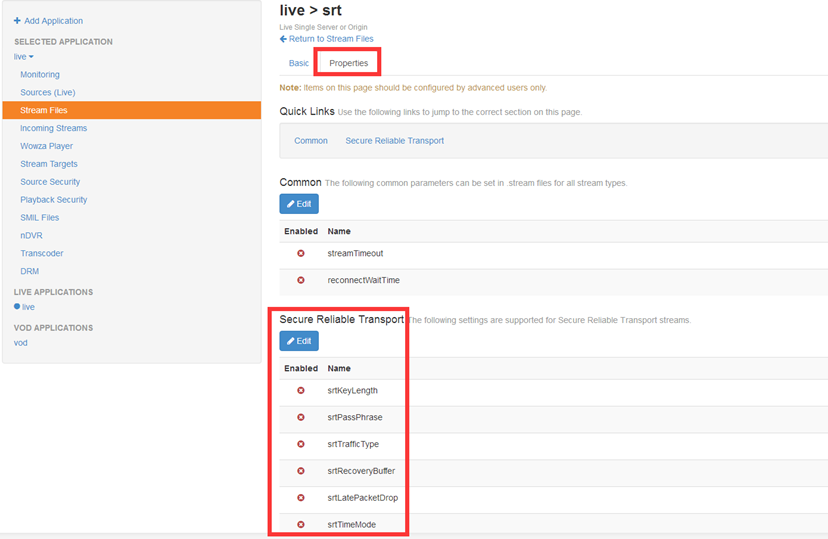The image size is (828, 539).
Task: Select Stream Files in the sidebar
Action: [131, 110]
